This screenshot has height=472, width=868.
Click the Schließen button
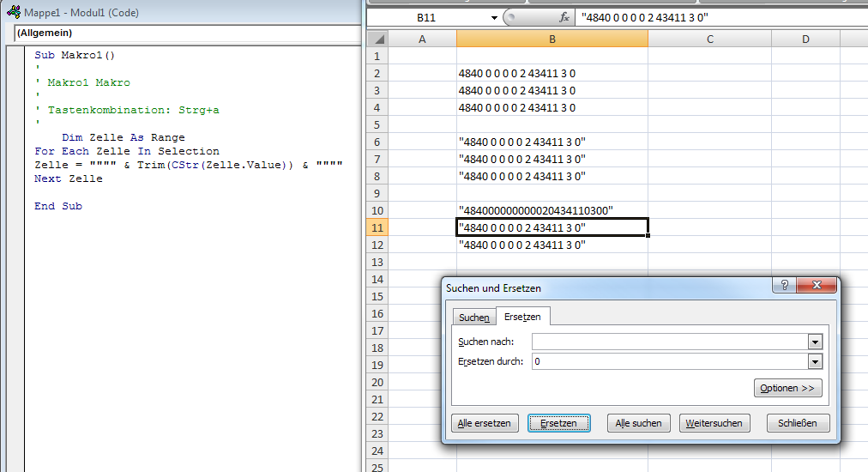click(798, 423)
